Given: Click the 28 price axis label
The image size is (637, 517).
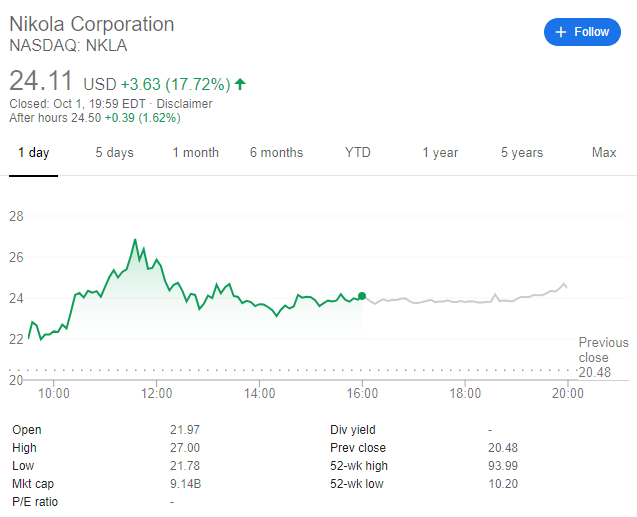Looking at the screenshot, I should (x=16, y=216).
